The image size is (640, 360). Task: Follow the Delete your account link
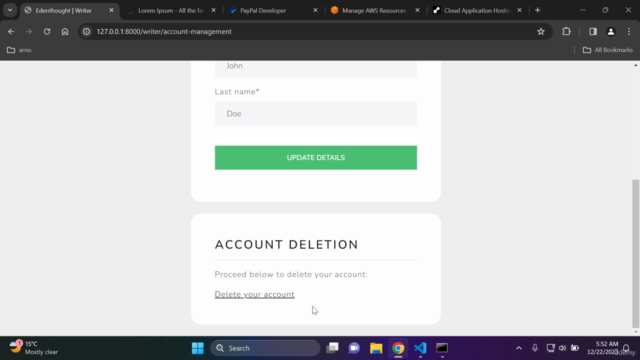click(254, 294)
